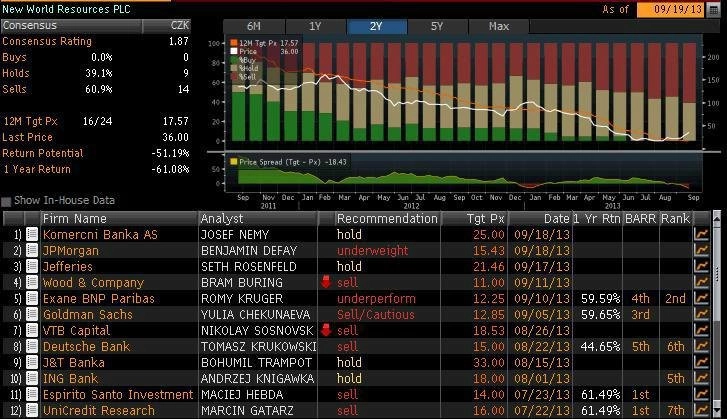Open chart icon in Deutsche Bank row
The image size is (727, 419).
coord(701,346)
